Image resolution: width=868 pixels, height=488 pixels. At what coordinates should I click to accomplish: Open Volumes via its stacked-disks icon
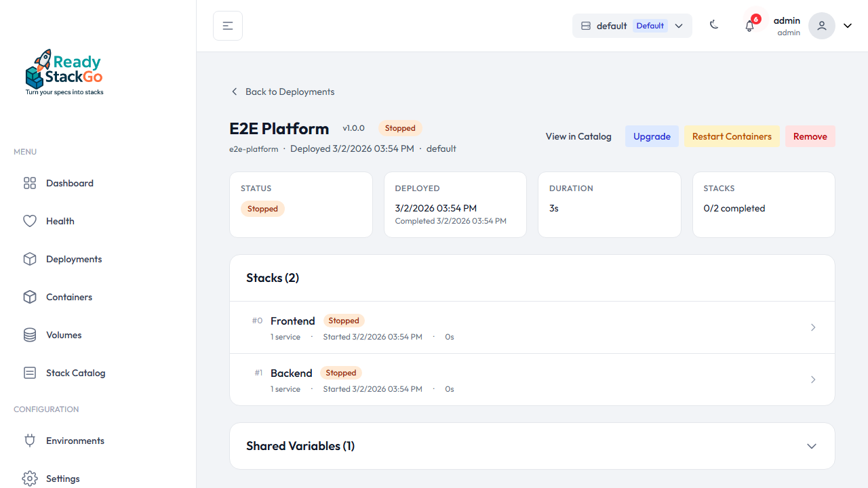[x=30, y=335]
